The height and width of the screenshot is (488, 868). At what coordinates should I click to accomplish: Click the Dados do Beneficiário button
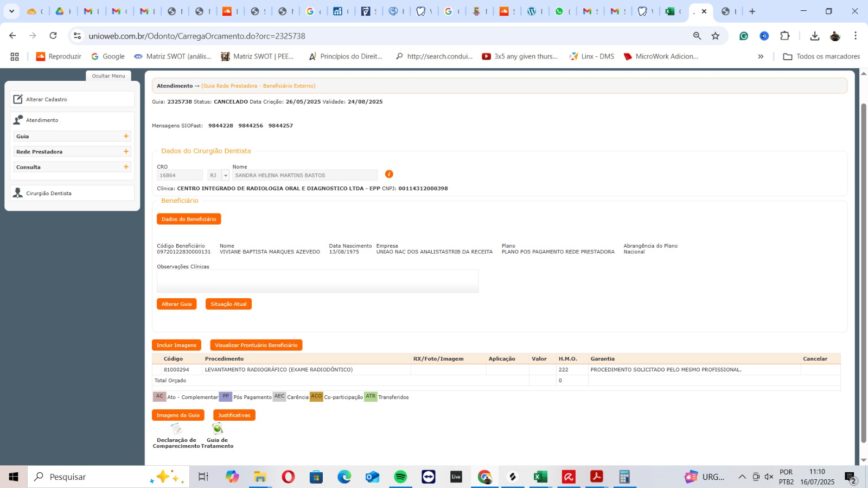tap(189, 219)
